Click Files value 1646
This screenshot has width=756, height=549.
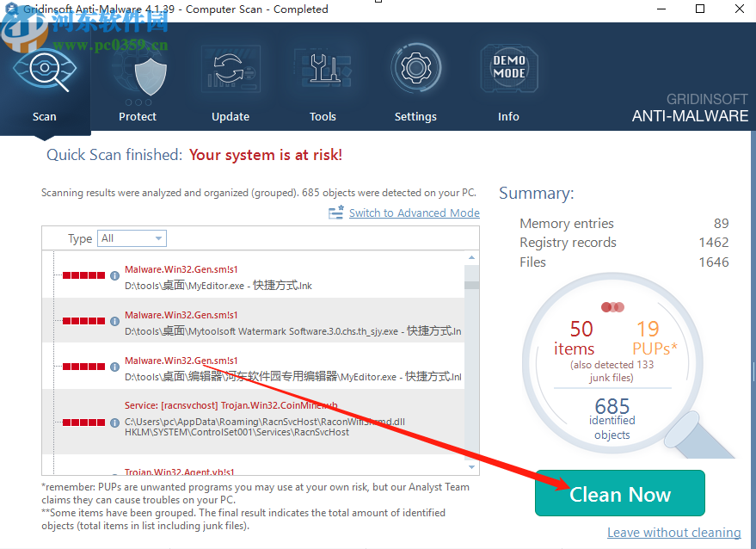[714, 262]
